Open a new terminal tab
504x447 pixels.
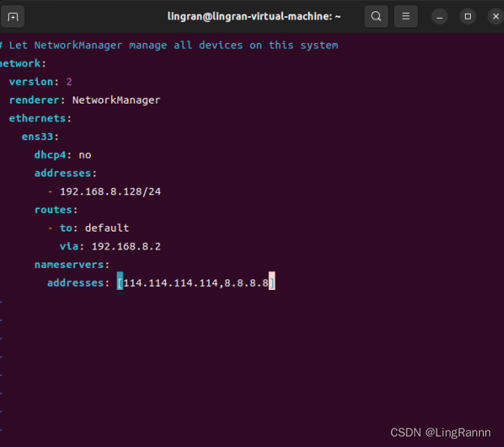pyautogui.click(x=13, y=16)
